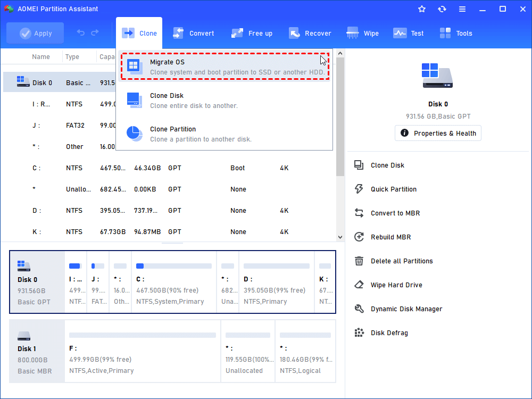Screen dimensions: 532x399
Task: Select Clone Disk from Clone dropdown
Action: pyautogui.click(x=225, y=101)
